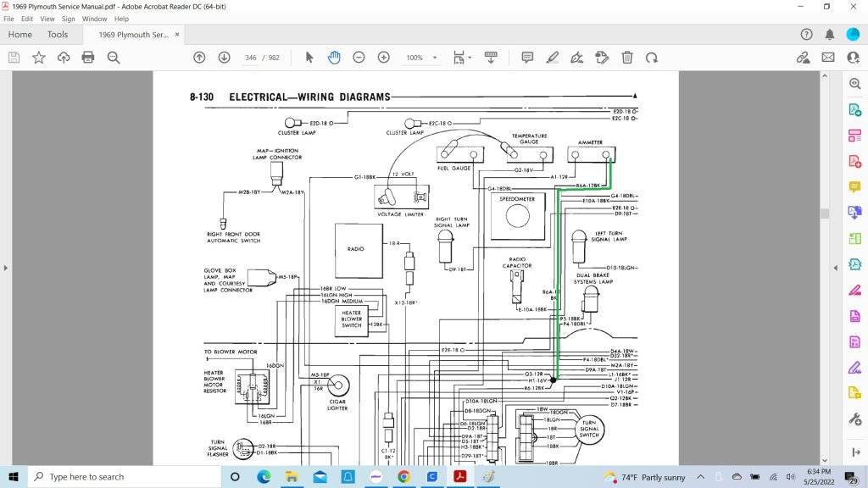Zoom out with the minus button
The width and height of the screenshot is (868, 488).
click(x=359, y=58)
